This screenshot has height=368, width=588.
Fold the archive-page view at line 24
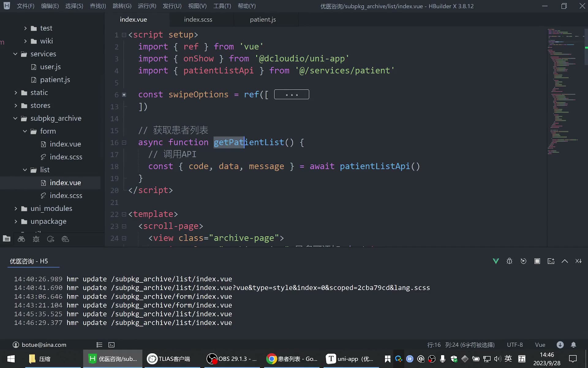(x=124, y=238)
